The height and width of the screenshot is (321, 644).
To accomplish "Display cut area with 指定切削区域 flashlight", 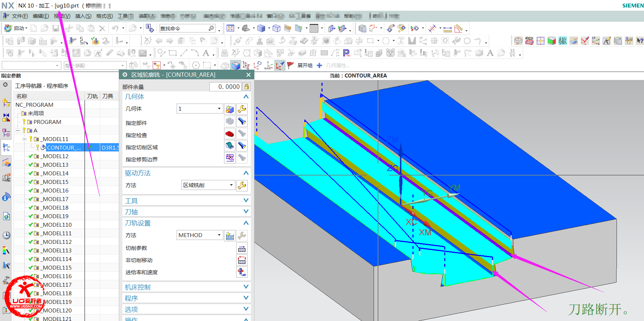I will [242, 145].
